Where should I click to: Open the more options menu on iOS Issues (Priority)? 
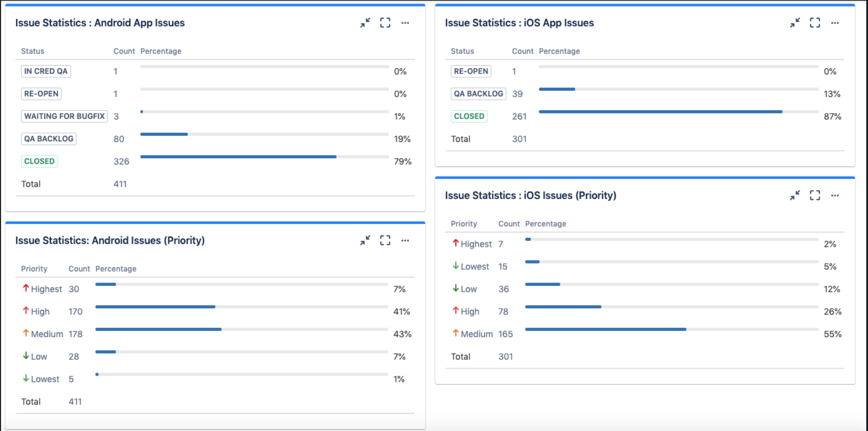[x=835, y=195]
